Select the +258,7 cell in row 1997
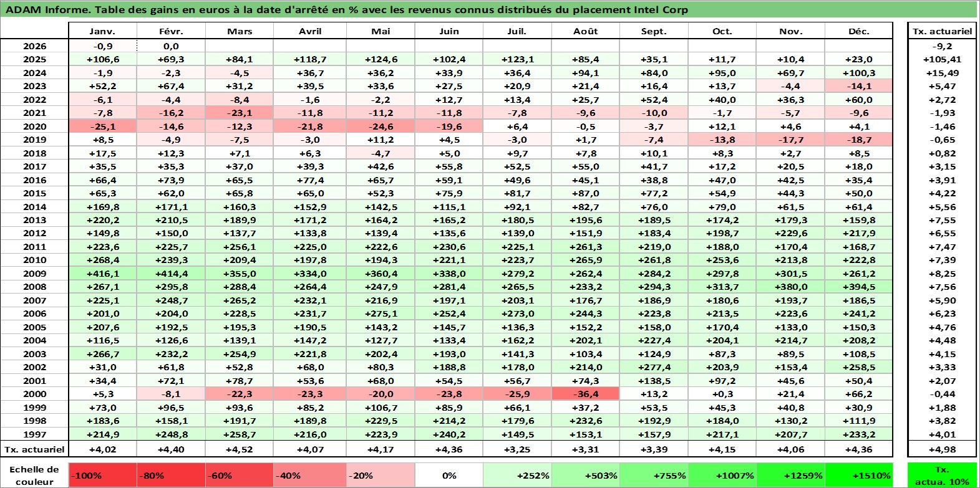 pyautogui.click(x=240, y=434)
